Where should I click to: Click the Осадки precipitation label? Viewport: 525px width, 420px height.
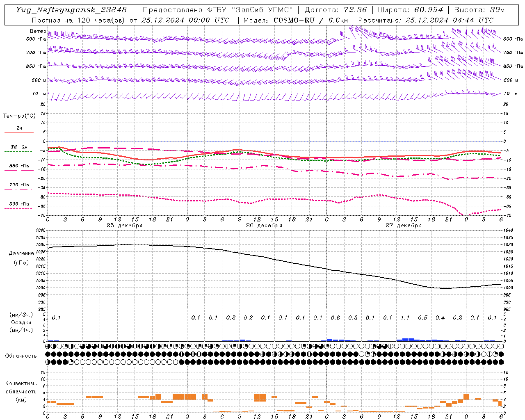coord(21,322)
